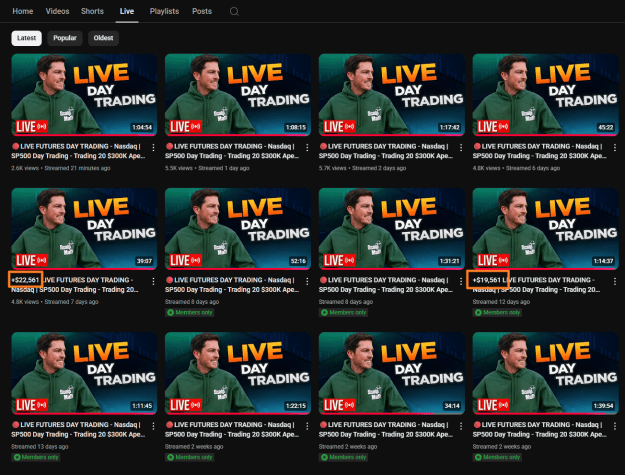Open title link of the 34:14 stream
625x475 pixels.
[386, 430]
